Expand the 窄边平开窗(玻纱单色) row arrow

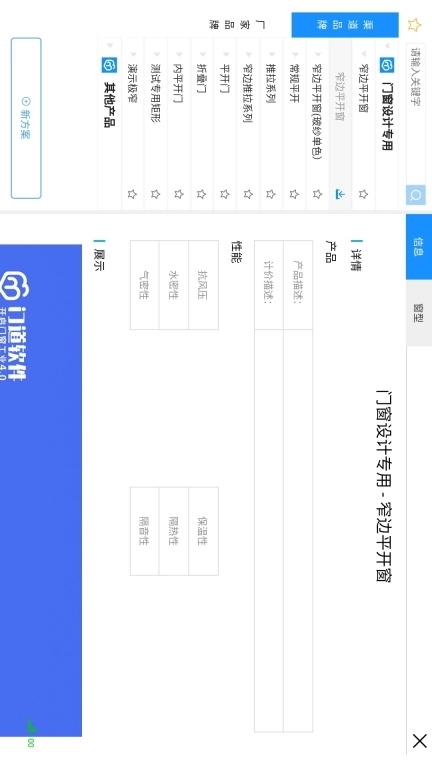click(317, 54)
